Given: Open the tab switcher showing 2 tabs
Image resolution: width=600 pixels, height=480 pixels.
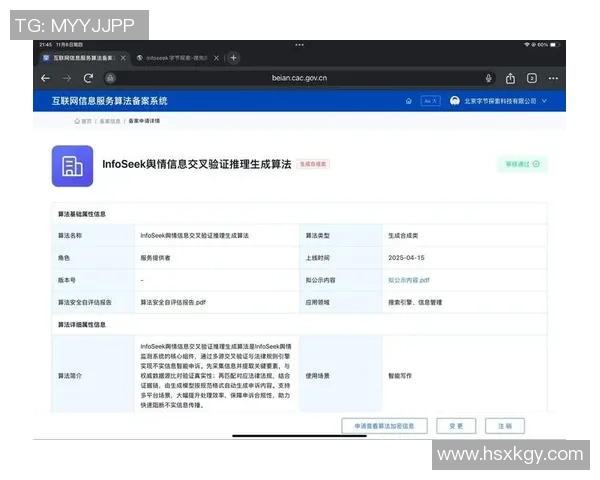Looking at the screenshot, I should pyautogui.click(x=532, y=78).
